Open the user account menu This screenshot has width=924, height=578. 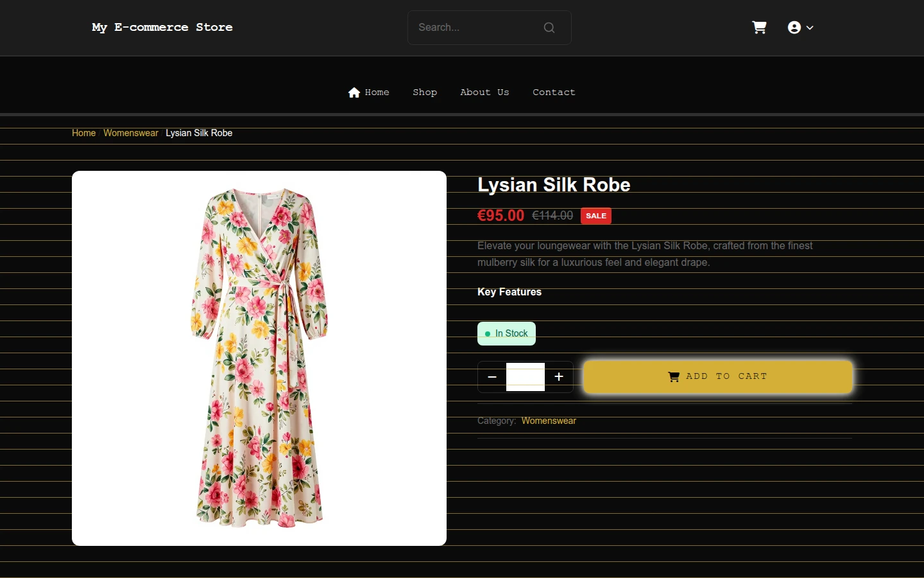(800, 28)
